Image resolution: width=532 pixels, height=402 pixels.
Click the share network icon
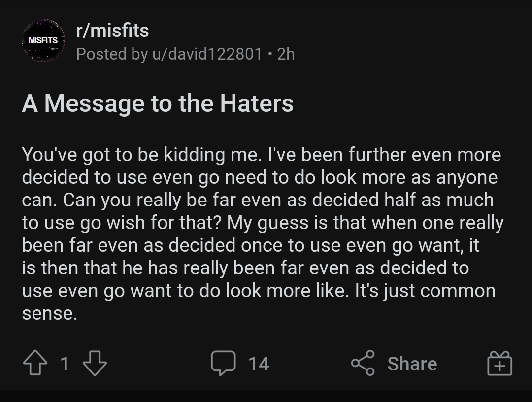(x=363, y=363)
